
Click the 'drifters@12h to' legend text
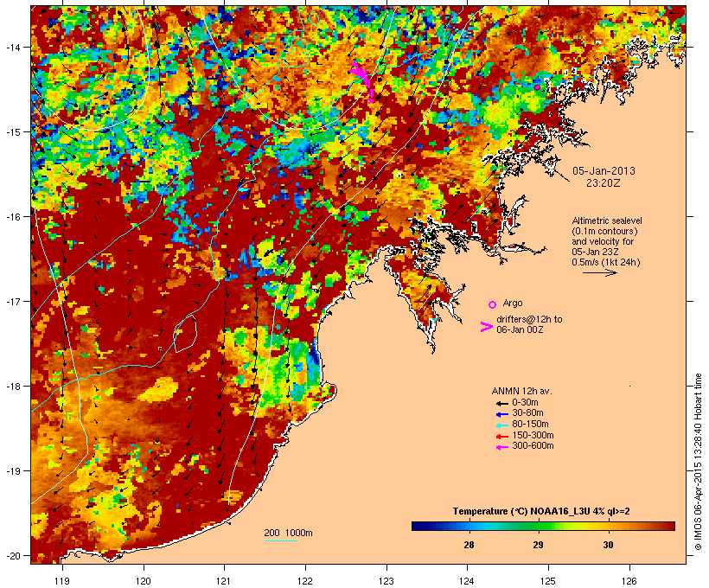pos(529,319)
